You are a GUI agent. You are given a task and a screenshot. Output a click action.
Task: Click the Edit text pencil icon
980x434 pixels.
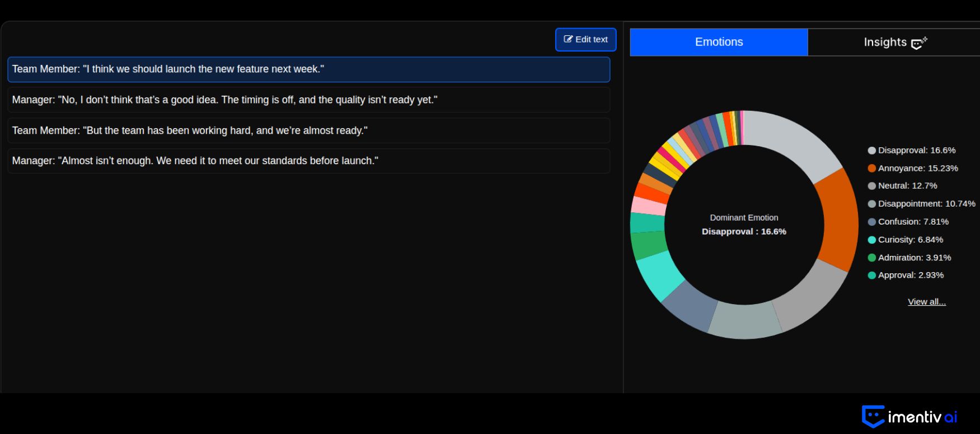[568, 39]
